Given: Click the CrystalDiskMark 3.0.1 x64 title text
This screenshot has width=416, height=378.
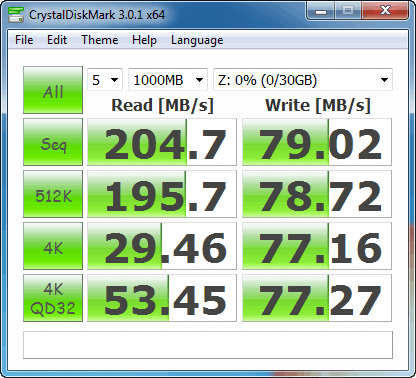Looking at the screenshot, I should tap(97, 15).
